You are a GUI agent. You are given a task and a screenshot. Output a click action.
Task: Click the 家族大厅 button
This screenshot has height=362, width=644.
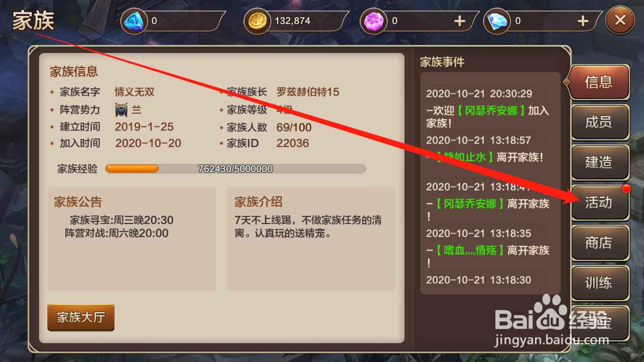click(x=81, y=317)
